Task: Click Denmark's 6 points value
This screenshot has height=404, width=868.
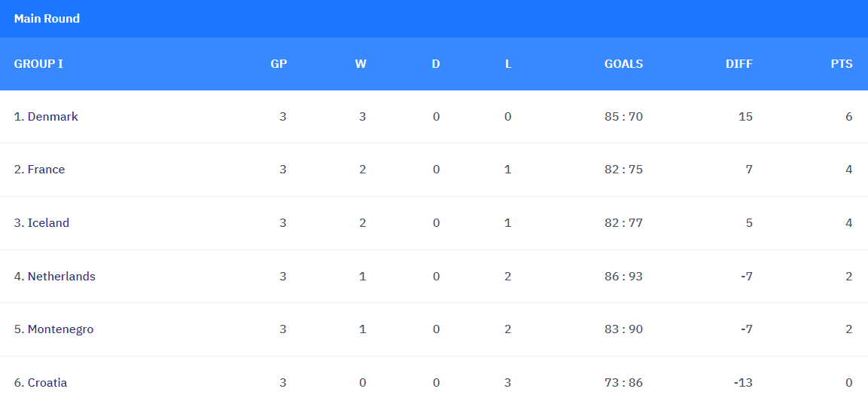Action: point(848,117)
